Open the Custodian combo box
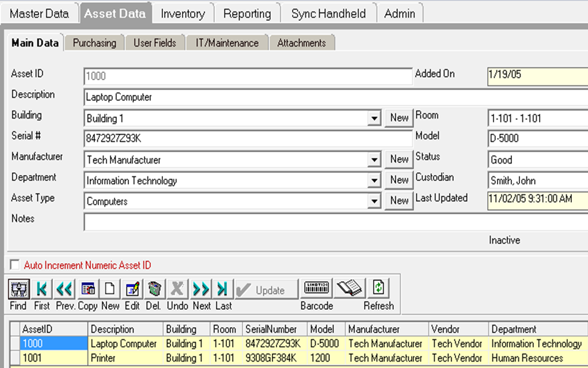 pyautogui.click(x=538, y=180)
